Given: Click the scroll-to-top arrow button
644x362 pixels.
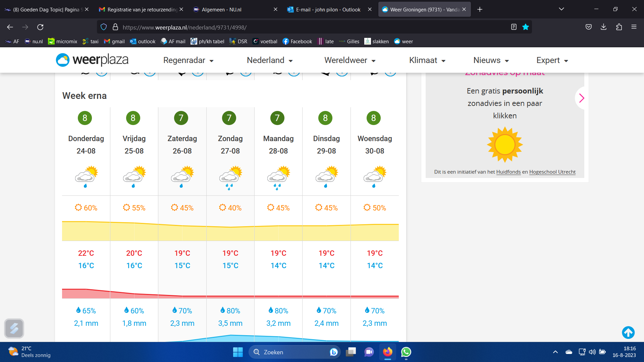Looking at the screenshot, I should [x=628, y=333].
